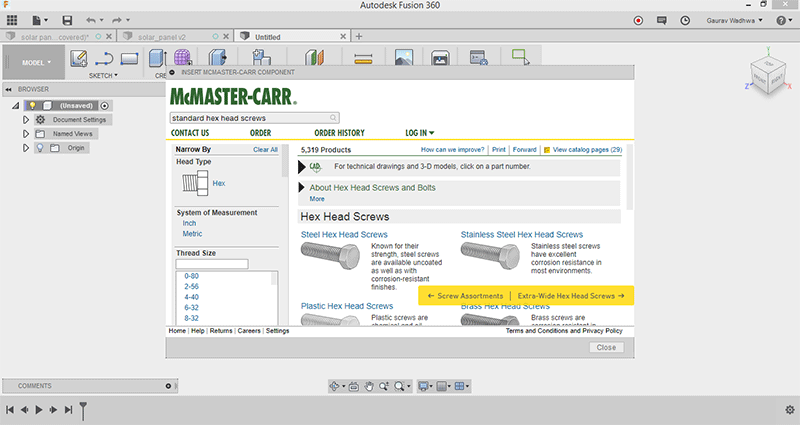Open CONTACT US in McMaster page

click(190, 133)
